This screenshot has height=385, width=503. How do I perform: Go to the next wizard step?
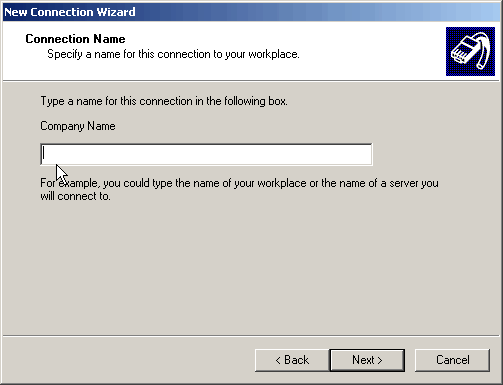[x=367, y=360]
